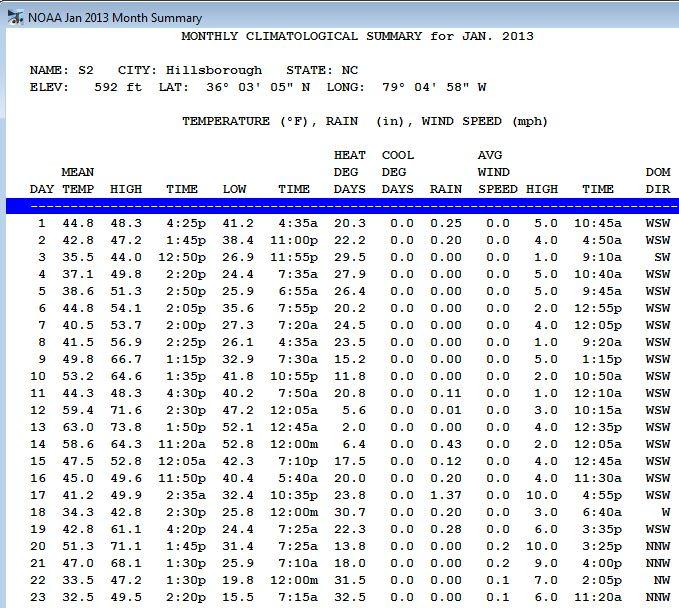Click day 7 wind high time 12:05p

coord(598,325)
